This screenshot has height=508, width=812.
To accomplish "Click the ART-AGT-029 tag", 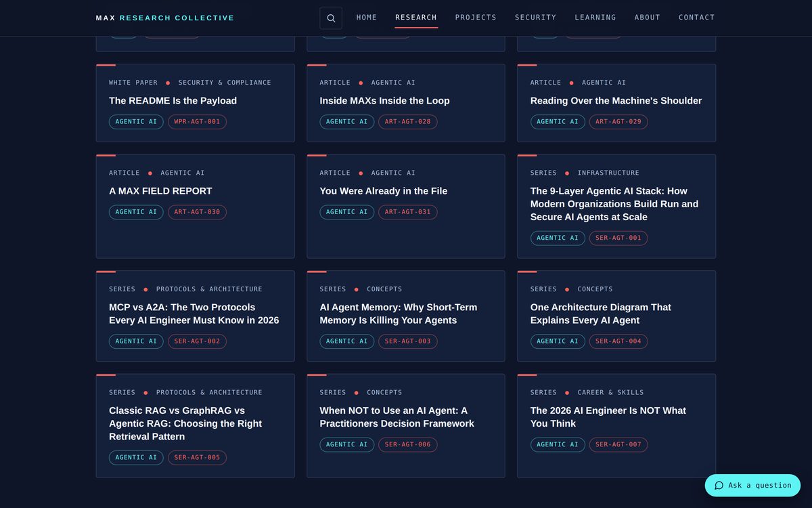I will (618, 122).
